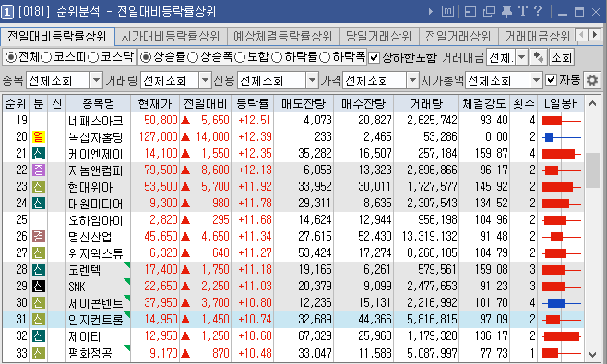Select the 코스닥 radio button
The width and height of the screenshot is (607, 364).
(93, 58)
